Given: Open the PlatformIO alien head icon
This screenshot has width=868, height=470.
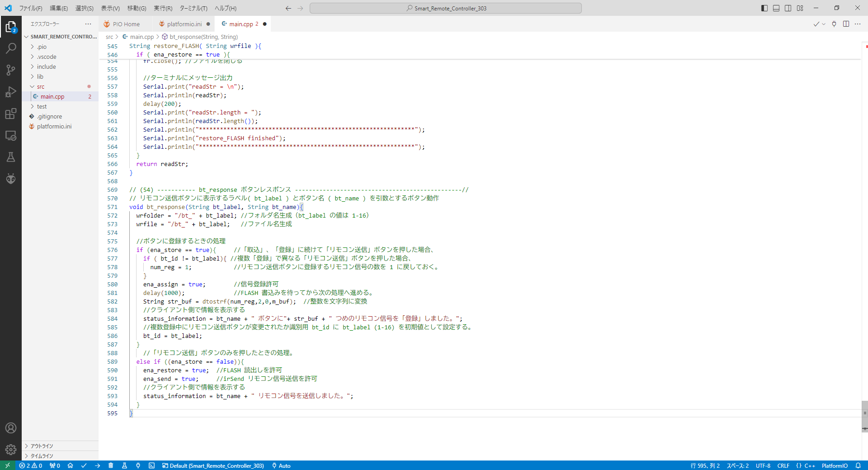Looking at the screenshot, I should (x=11, y=179).
